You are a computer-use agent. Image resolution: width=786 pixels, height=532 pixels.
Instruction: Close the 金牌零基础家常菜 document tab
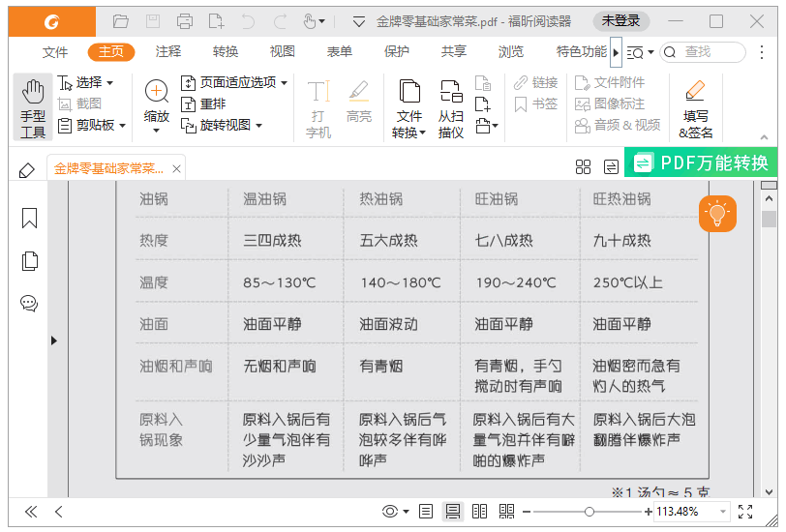[176, 169]
